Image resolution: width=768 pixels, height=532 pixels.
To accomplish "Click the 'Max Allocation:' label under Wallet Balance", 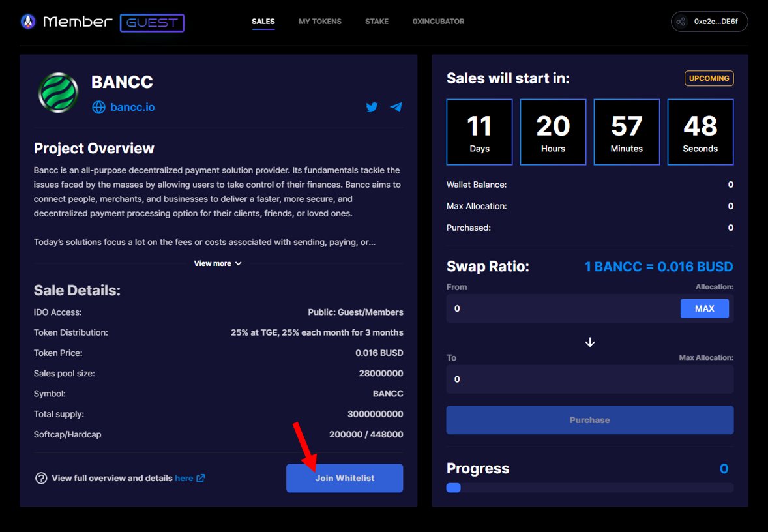I will pyautogui.click(x=477, y=206).
